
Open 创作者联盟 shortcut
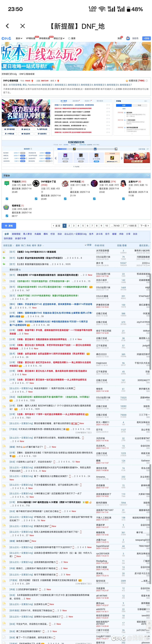(x=10, y=129)
